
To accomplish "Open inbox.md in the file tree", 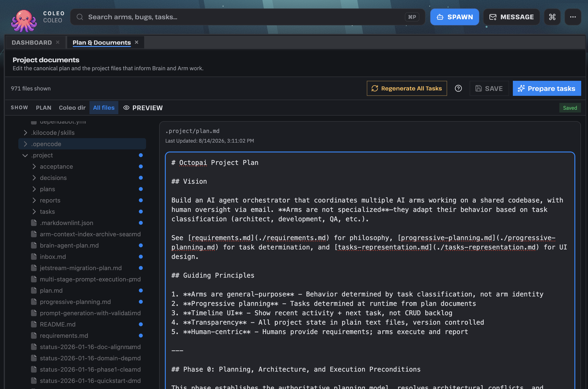I will (53, 257).
